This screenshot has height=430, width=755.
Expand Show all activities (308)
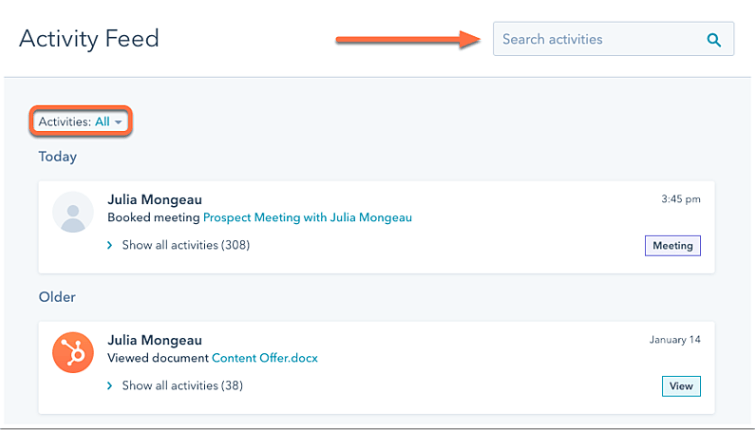pyautogui.click(x=179, y=245)
